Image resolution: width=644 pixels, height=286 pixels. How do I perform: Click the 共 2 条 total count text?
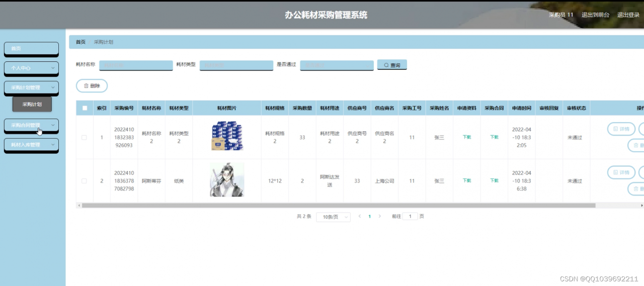point(304,217)
